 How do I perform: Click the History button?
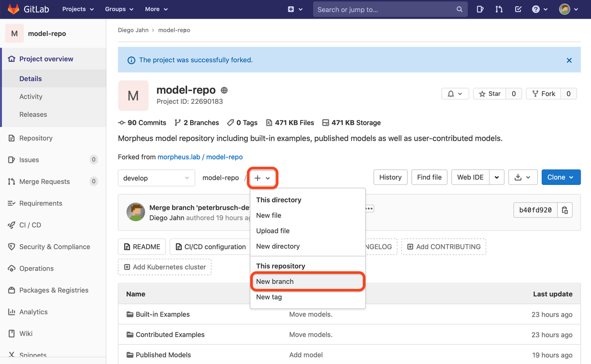(390, 178)
